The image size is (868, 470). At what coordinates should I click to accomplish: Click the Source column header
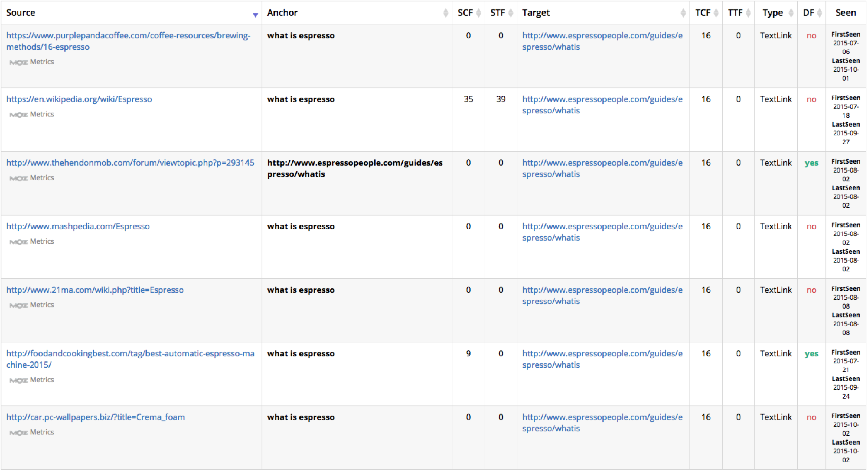(132, 12)
